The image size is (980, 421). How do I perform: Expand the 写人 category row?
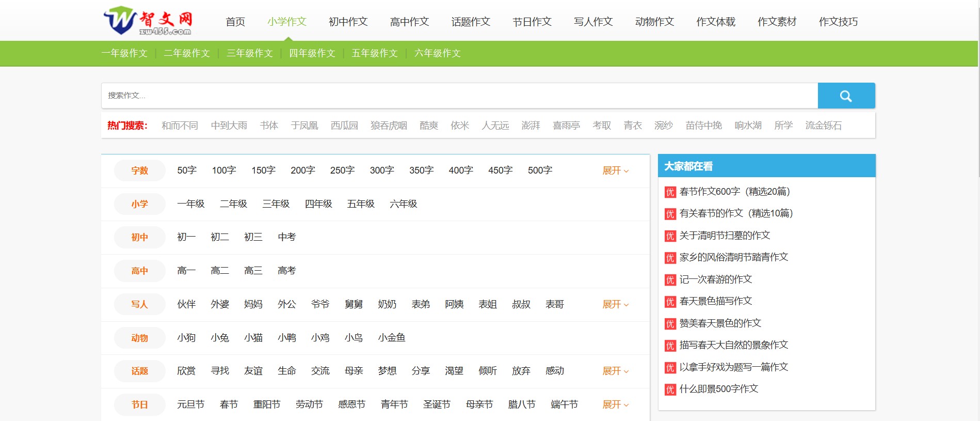coord(615,304)
